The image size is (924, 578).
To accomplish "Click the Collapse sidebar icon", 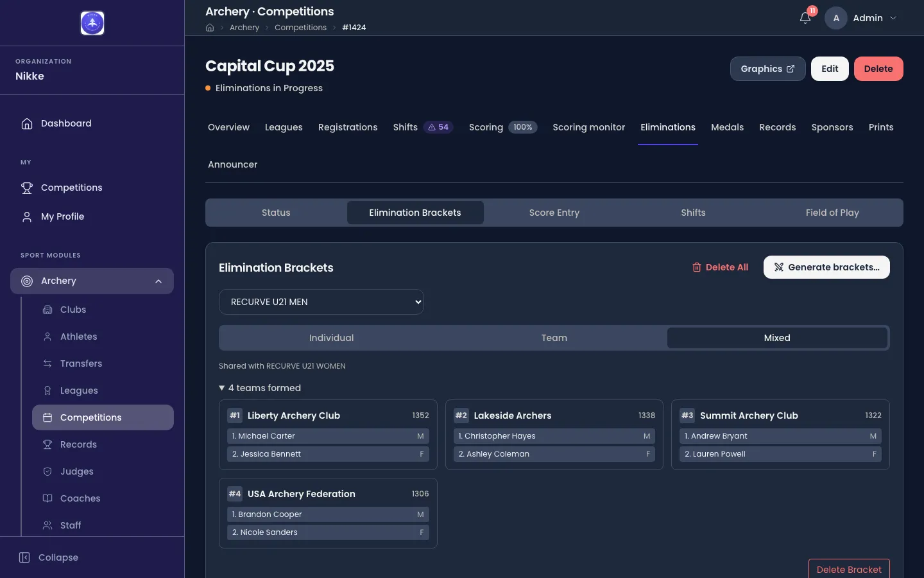I will pyautogui.click(x=24, y=557).
